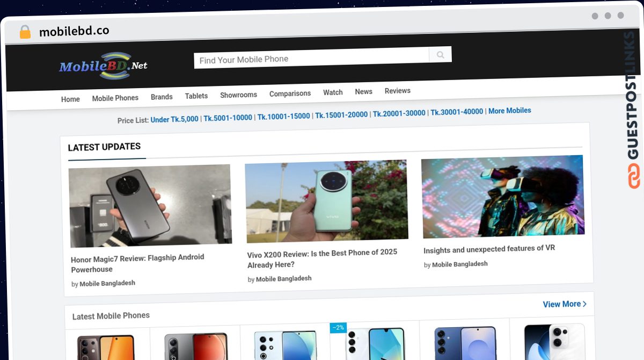Click Mobile Bangladesh author under Honor Magic7 article
Image resolution: width=644 pixels, height=360 pixels.
[107, 283]
